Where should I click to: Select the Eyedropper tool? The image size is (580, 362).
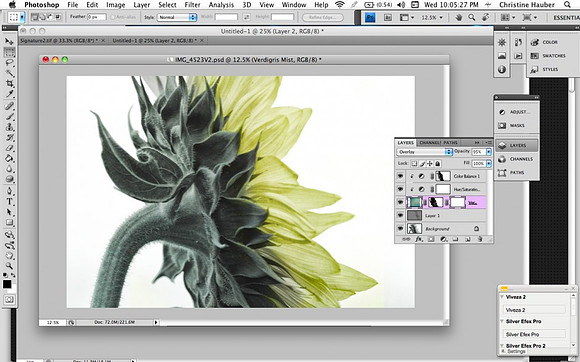9,95
